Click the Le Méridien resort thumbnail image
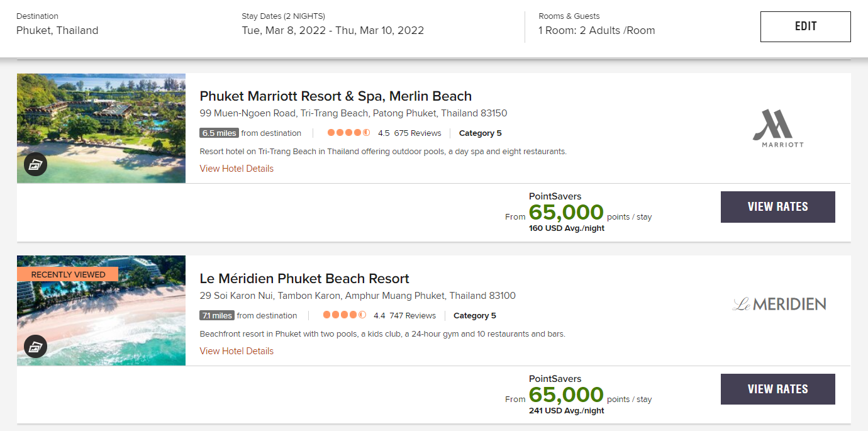Image resolution: width=868 pixels, height=431 pixels. pos(101,310)
